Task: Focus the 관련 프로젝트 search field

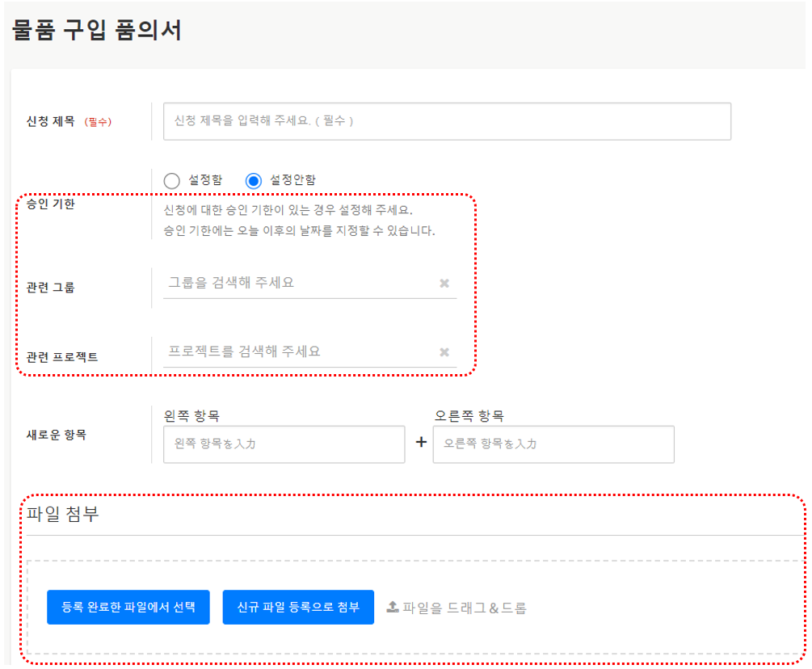Action: pyautogui.click(x=299, y=351)
